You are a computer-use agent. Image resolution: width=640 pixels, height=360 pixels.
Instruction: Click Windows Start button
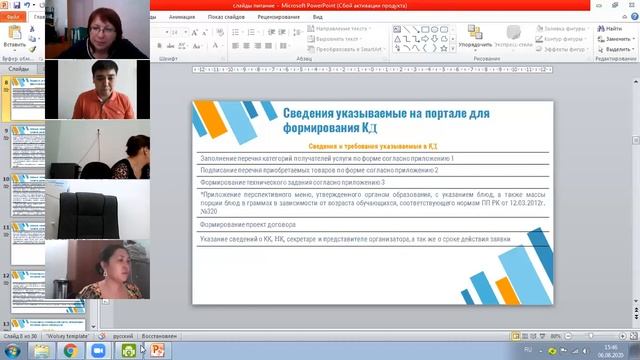12,351
